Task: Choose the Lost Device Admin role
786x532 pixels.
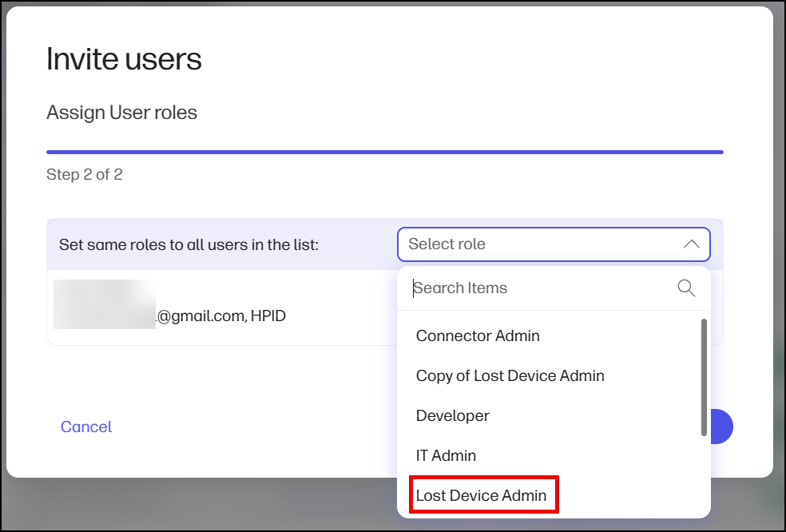Action: (x=481, y=495)
